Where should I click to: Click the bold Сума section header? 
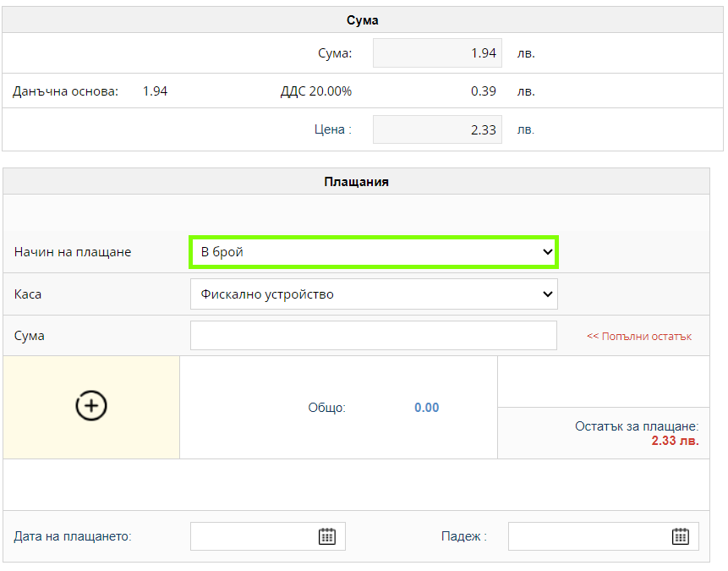click(362, 20)
